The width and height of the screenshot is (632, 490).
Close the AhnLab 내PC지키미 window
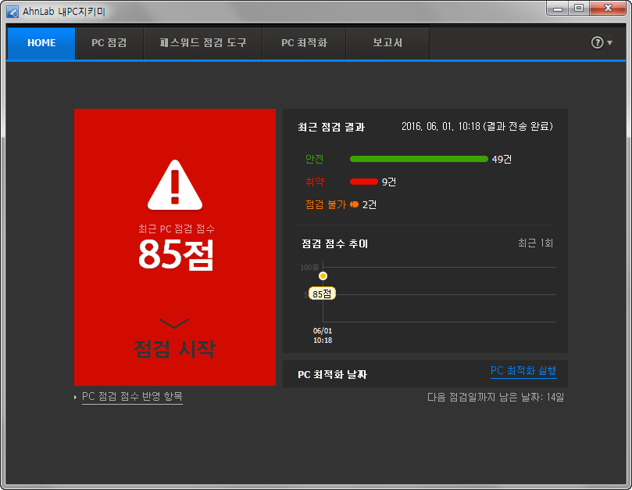pyautogui.click(x=605, y=10)
